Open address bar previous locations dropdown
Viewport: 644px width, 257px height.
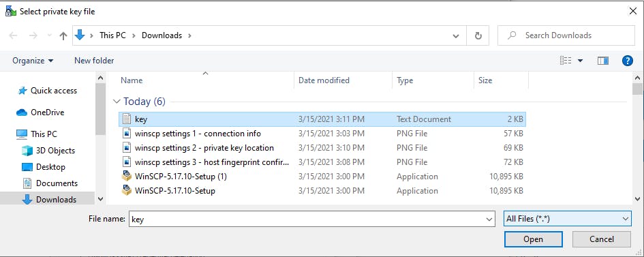coord(456,35)
